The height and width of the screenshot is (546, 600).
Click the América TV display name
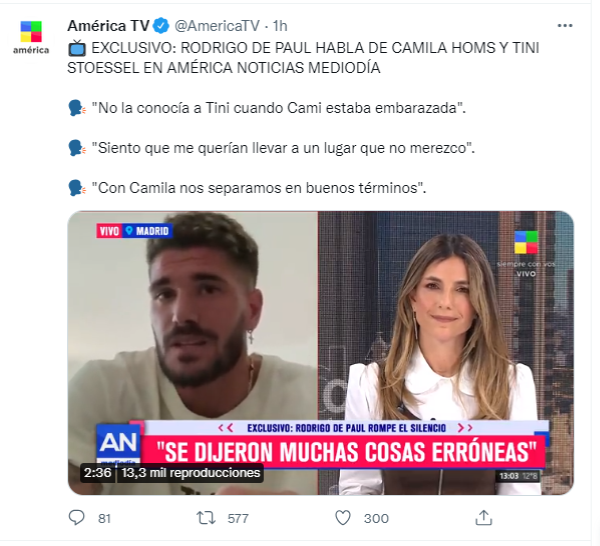click(x=108, y=26)
